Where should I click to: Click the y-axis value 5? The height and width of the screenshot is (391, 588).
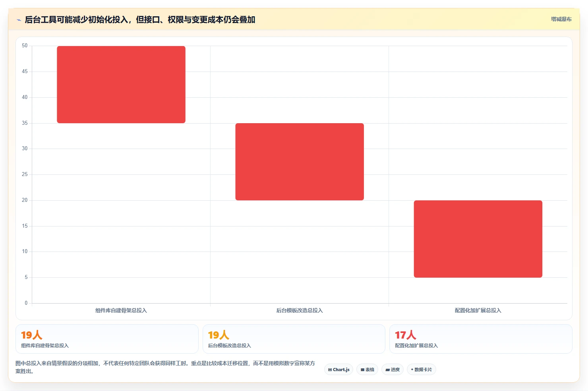point(26,277)
